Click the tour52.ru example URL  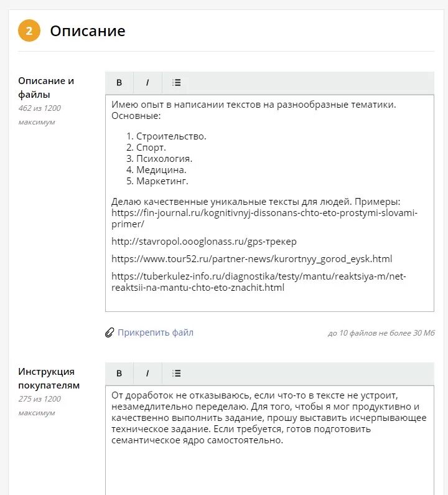[x=252, y=259]
